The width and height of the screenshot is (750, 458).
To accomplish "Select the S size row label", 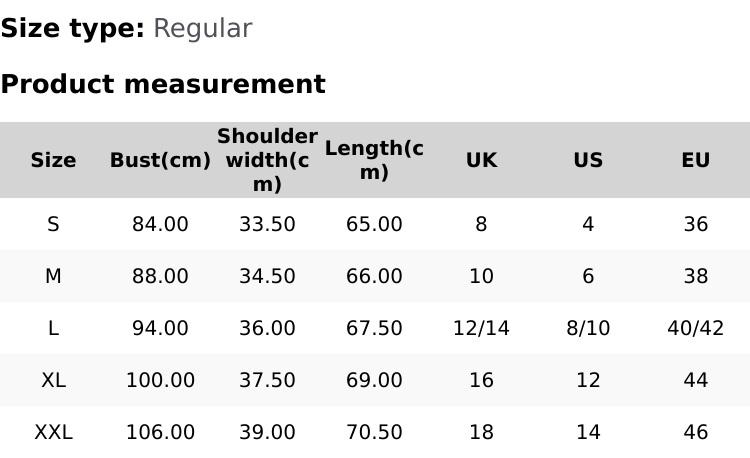I will tap(53, 224).
